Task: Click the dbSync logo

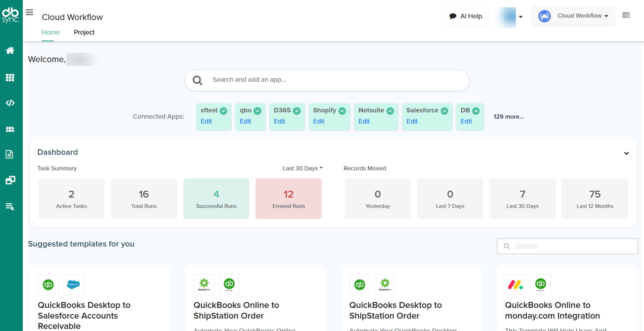Action: (x=10, y=15)
